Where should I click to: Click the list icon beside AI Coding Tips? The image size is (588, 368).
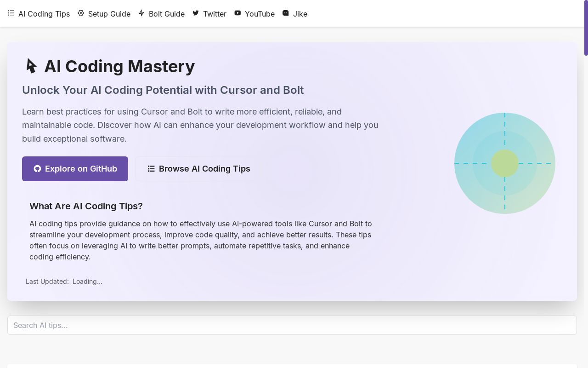[x=11, y=13]
